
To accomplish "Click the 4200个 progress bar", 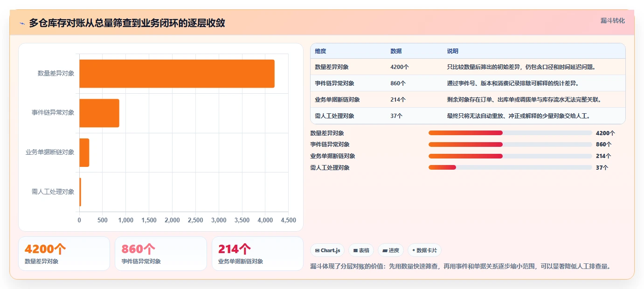I will click(x=510, y=133).
